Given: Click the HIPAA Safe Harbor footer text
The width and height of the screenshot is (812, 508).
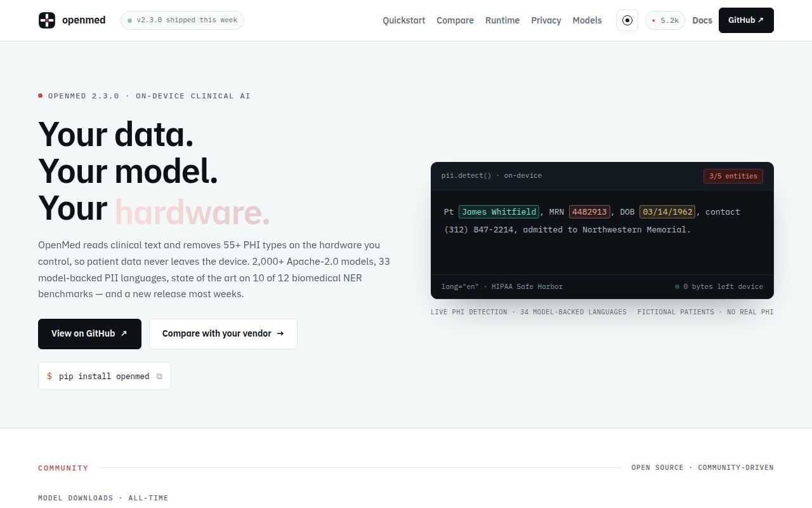Looking at the screenshot, I should click(527, 286).
